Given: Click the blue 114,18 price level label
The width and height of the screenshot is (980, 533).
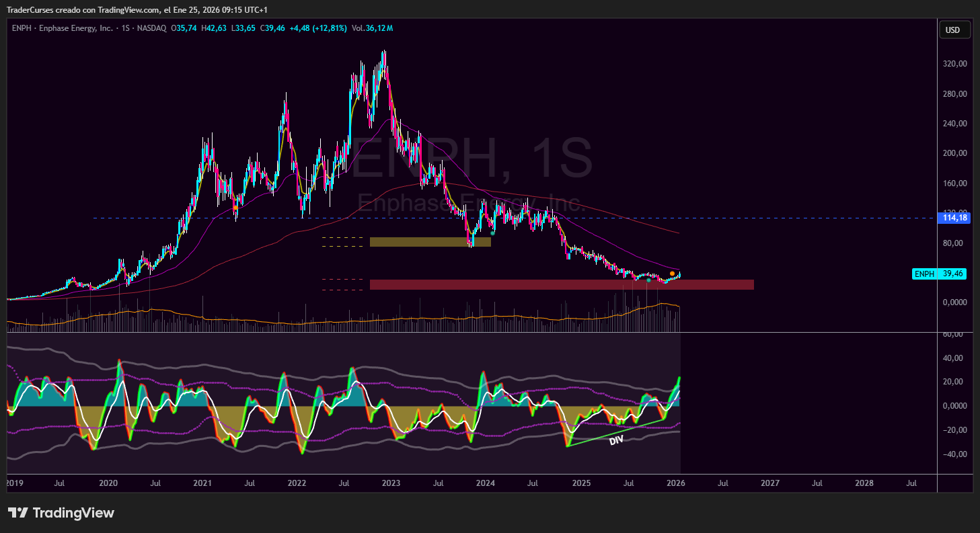Looking at the screenshot, I should (954, 218).
